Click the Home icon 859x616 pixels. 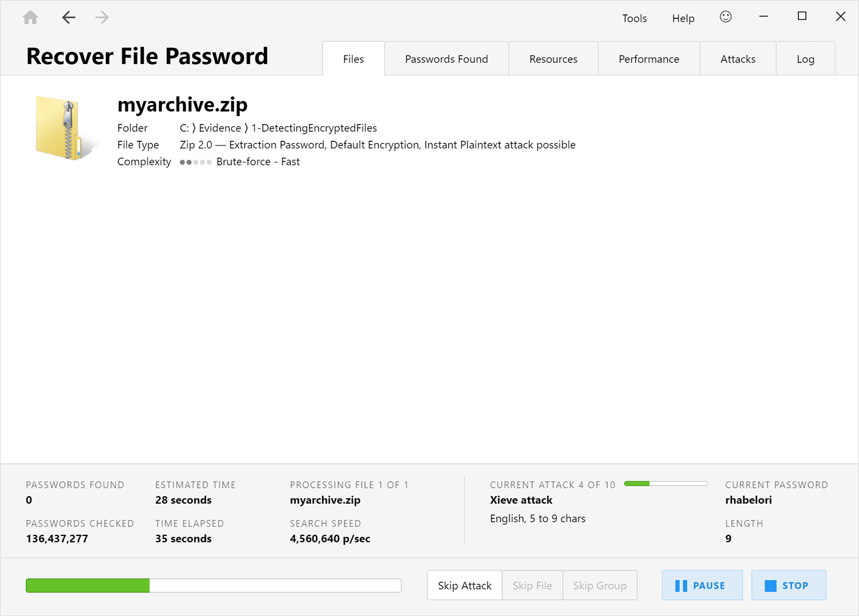tap(31, 18)
